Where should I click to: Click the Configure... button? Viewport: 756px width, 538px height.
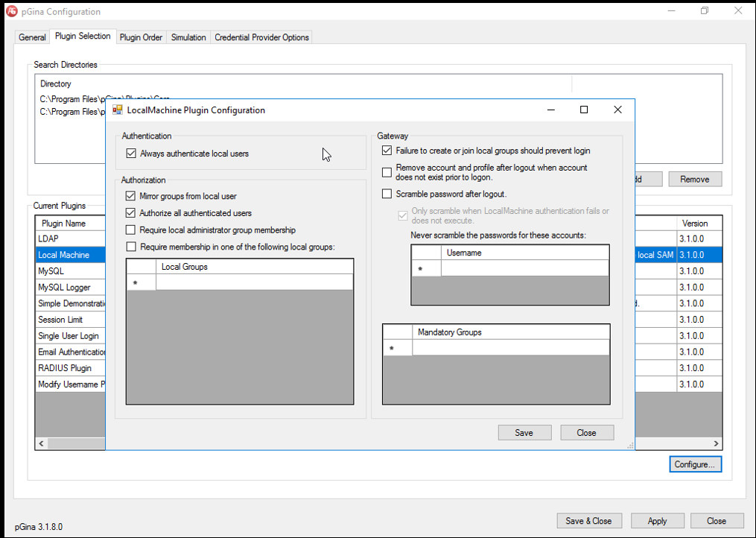tap(695, 464)
